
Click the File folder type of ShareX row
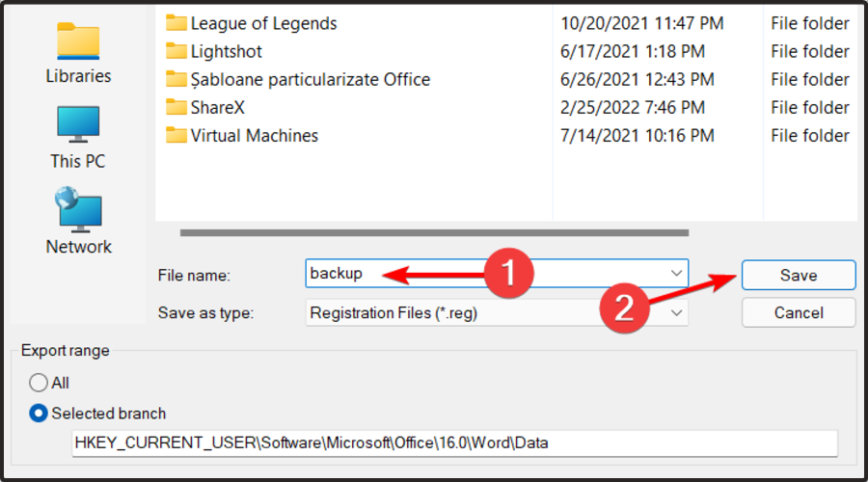click(810, 107)
